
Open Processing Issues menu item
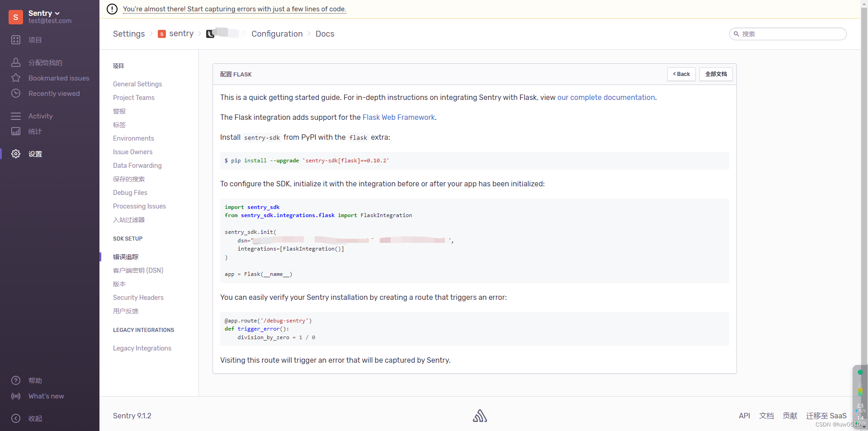pyautogui.click(x=139, y=206)
